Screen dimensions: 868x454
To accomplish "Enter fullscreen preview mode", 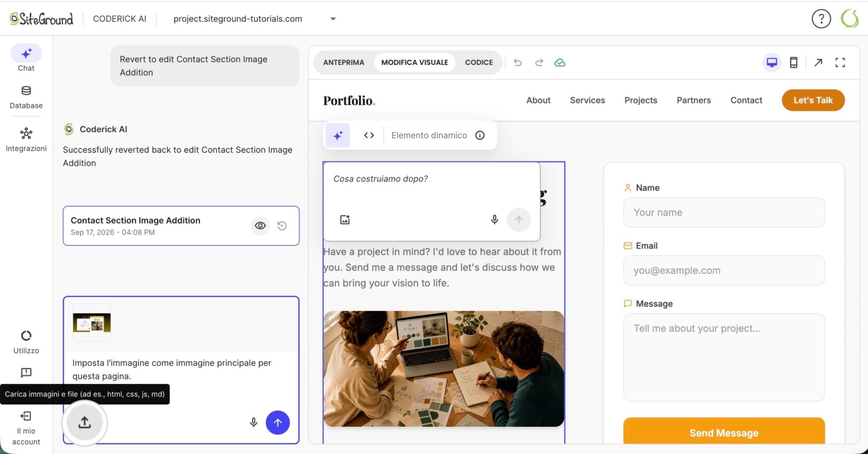I will pyautogui.click(x=840, y=63).
